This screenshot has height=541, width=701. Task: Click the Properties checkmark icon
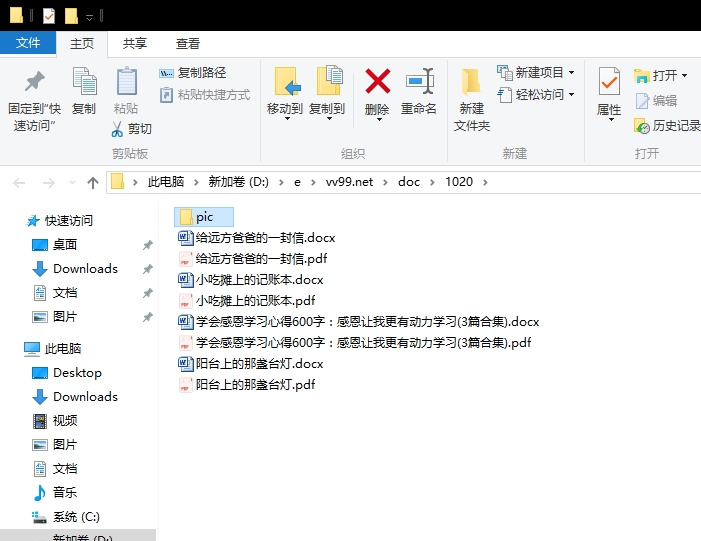pos(609,81)
